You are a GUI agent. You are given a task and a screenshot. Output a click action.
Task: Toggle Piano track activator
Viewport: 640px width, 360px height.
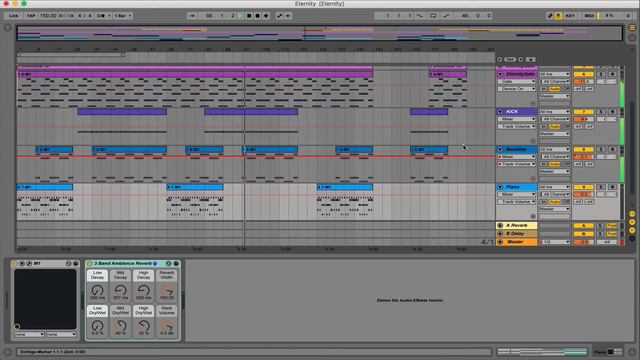coord(583,187)
